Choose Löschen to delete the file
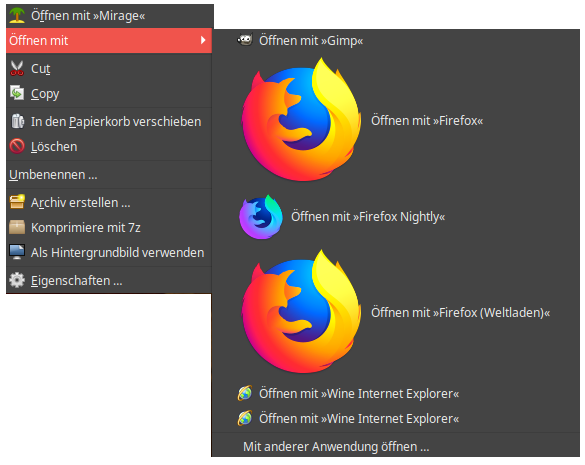 [109, 146]
